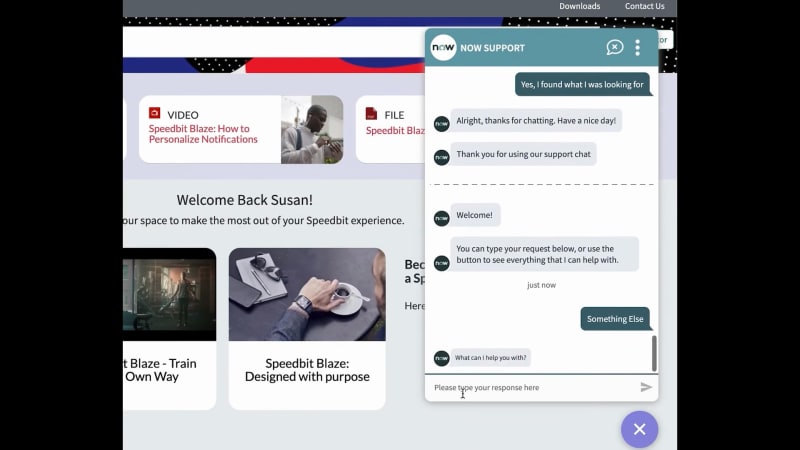Image resolution: width=800 pixels, height=450 pixels.
Task: Click 'You can type your request below' message
Action: tap(544, 254)
